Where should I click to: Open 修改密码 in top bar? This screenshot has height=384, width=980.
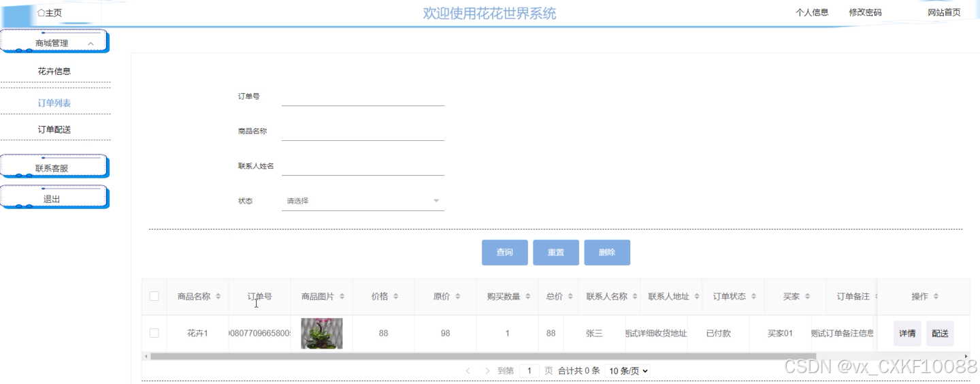click(865, 12)
